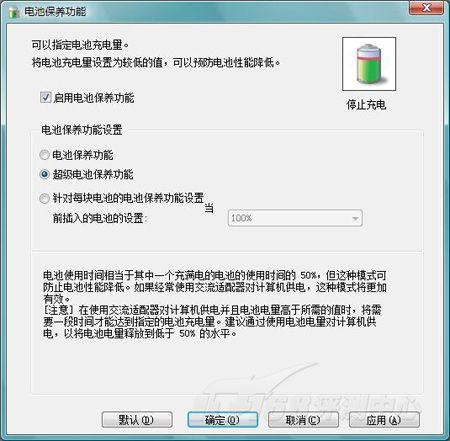Click the 默认(D) button

[137, 420]
